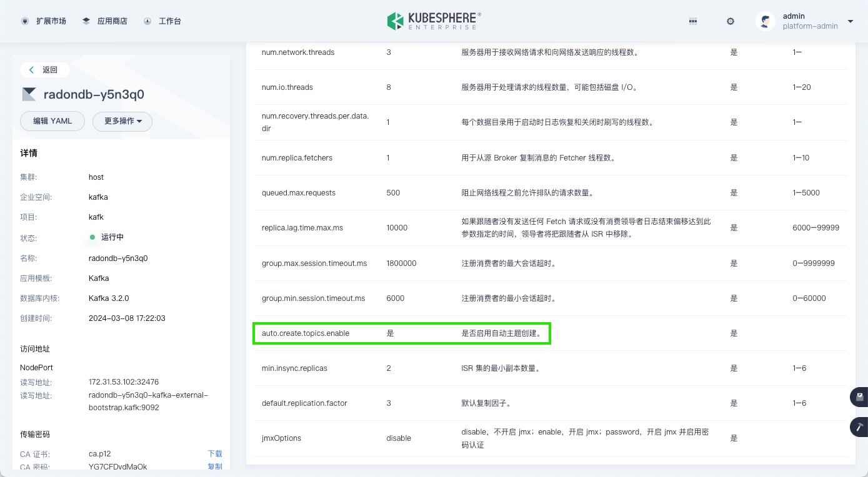Open 应用商店 in the top navigation

pyautogui.click(x=104, y=21)
